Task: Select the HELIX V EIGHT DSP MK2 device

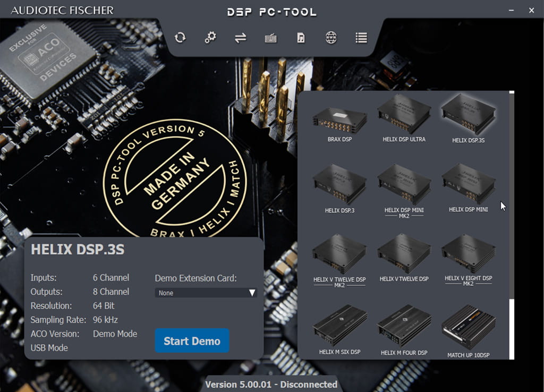Action: click(469, 260)
